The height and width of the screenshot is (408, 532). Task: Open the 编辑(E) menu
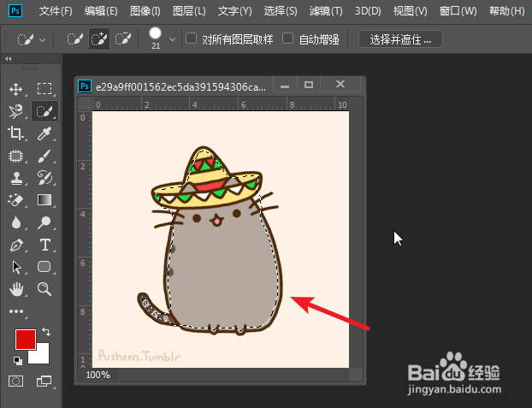(101, 11)
